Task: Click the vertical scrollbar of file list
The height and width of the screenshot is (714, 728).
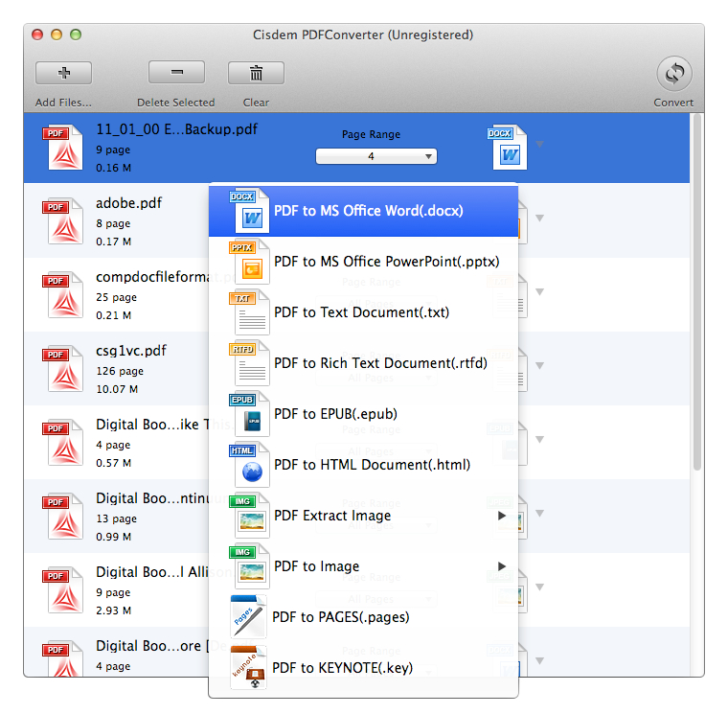Action: tap(697, 292)
